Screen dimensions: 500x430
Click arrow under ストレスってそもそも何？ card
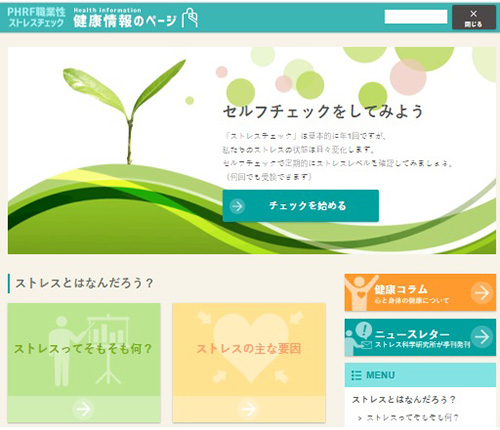point(83,409)
